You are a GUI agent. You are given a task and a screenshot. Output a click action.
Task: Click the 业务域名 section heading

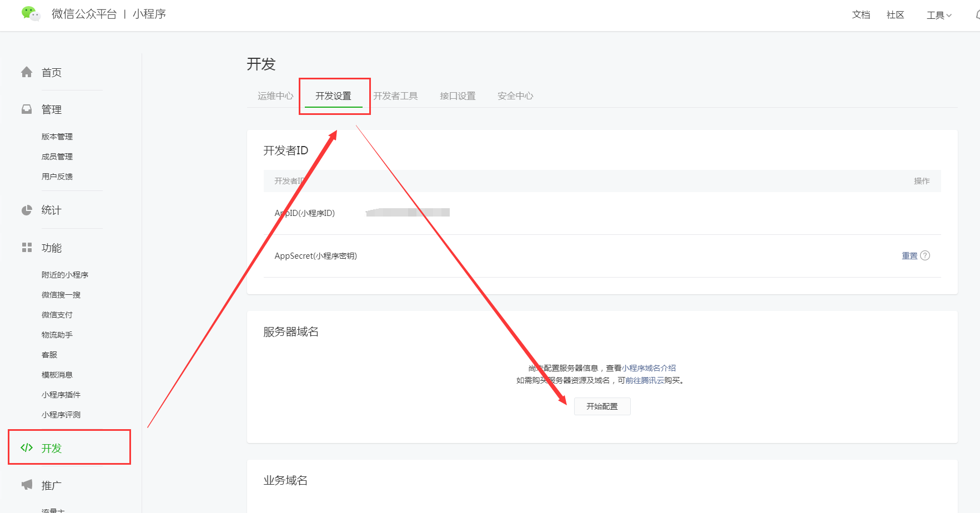(x=285, y=480)
